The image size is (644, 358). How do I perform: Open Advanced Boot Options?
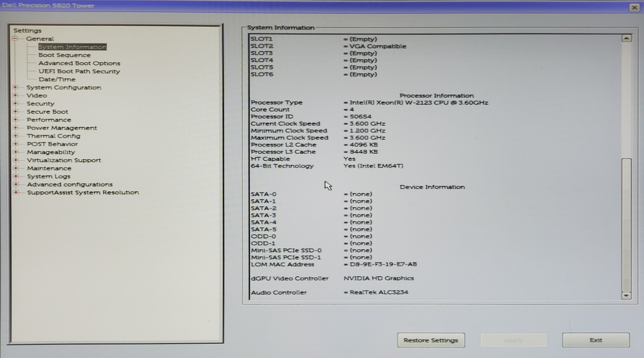click(79, 63)
